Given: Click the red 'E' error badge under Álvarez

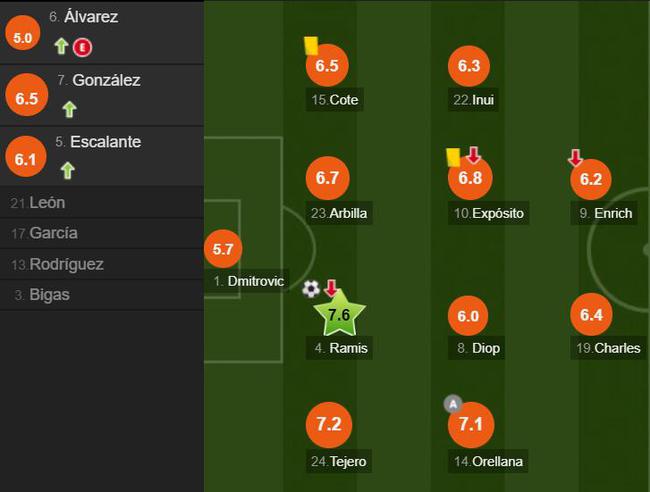Looking at the screenshot, I should click(x=82, y=48).
